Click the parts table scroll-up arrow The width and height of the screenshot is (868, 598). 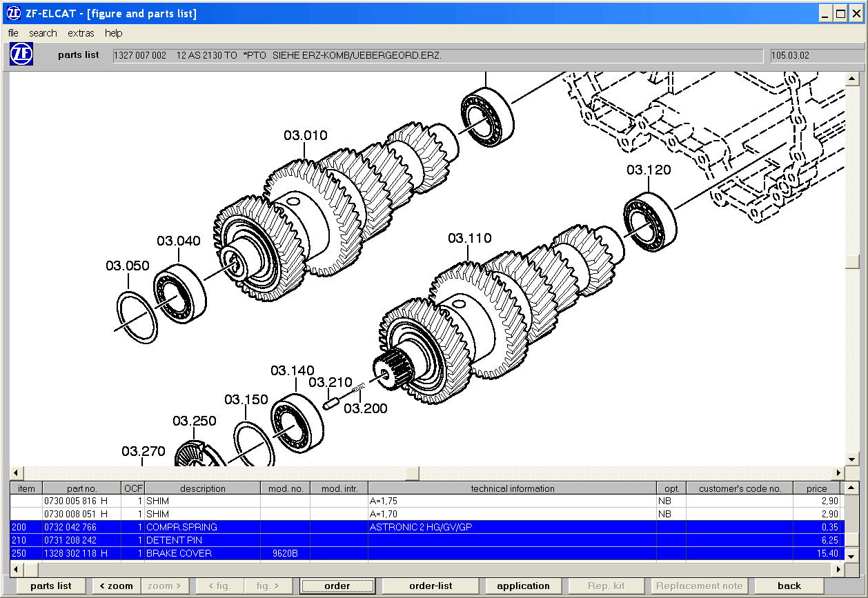(x=852, y=488)
